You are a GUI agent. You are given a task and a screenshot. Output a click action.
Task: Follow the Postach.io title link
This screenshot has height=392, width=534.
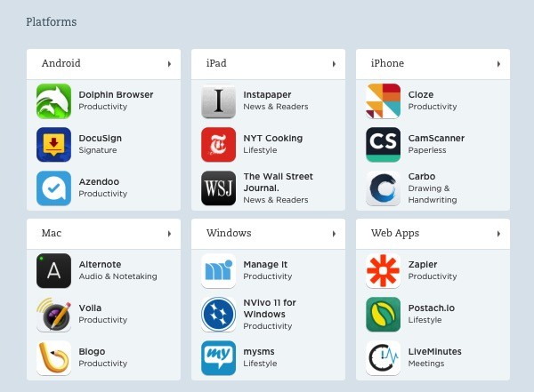click(432, 308)
